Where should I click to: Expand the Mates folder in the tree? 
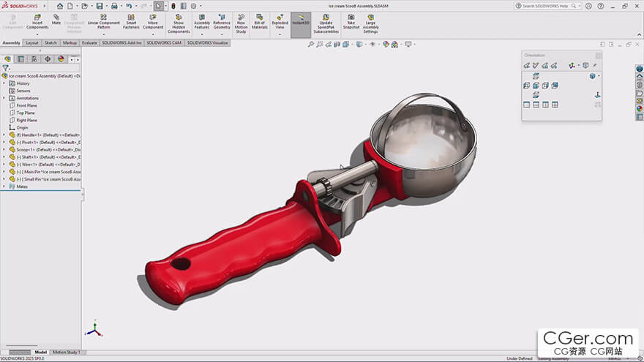4,186
